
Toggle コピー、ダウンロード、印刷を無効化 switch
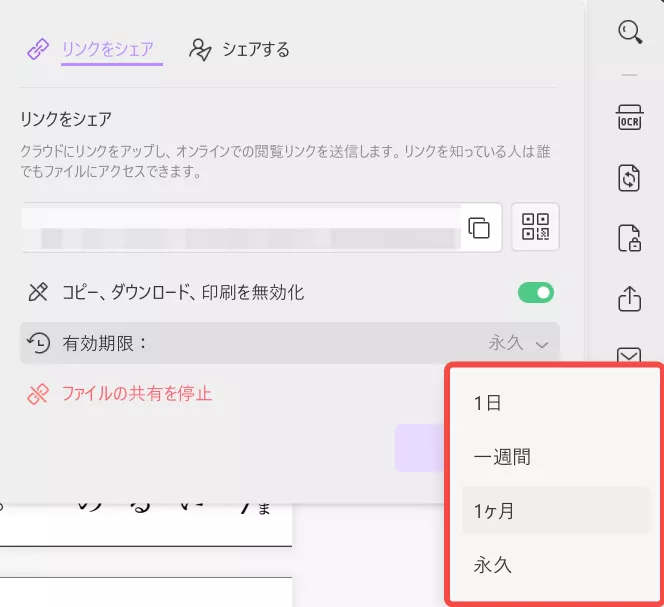click(536, 293)
